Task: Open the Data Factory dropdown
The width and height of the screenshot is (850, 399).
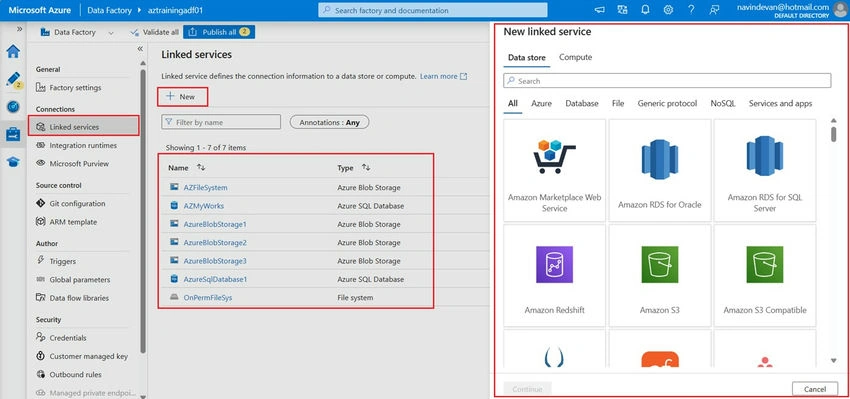Action: 78,33
